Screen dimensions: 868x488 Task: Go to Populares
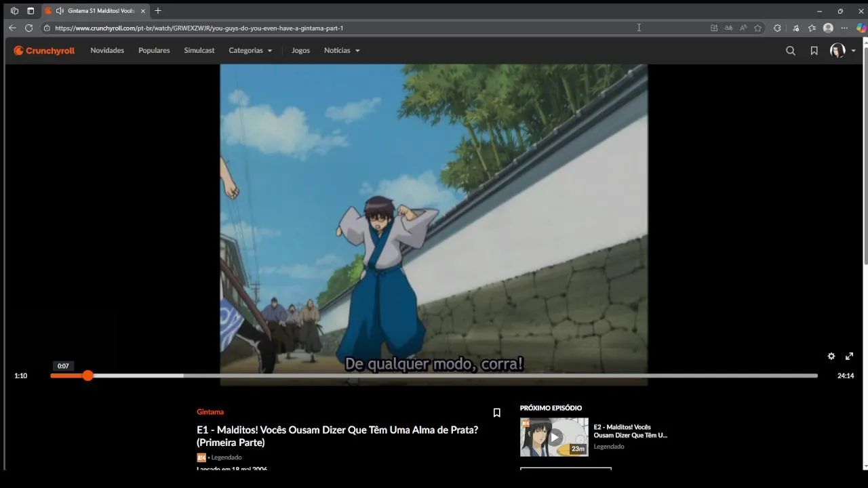pyautogui.click(x=154, y=50)
